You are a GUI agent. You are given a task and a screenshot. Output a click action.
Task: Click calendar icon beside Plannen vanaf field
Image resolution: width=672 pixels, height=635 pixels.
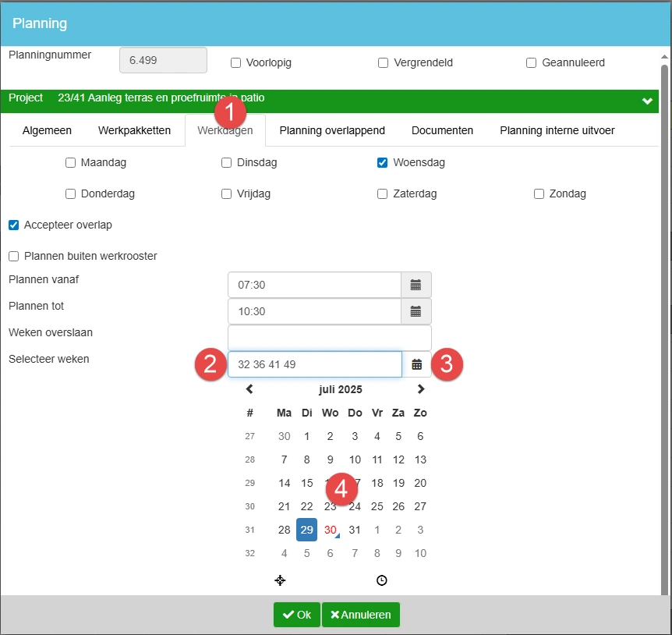coord(416,285)
